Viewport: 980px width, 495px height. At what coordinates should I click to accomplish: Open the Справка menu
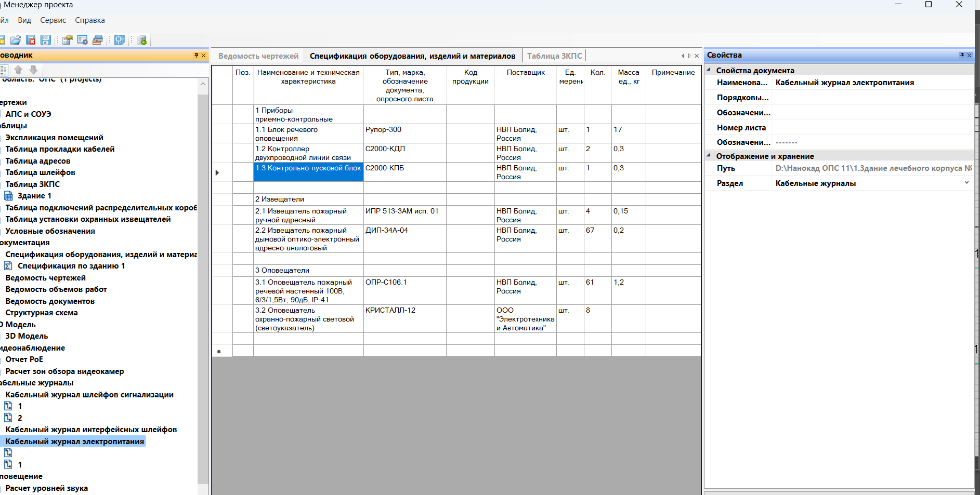tap(90, 20)
